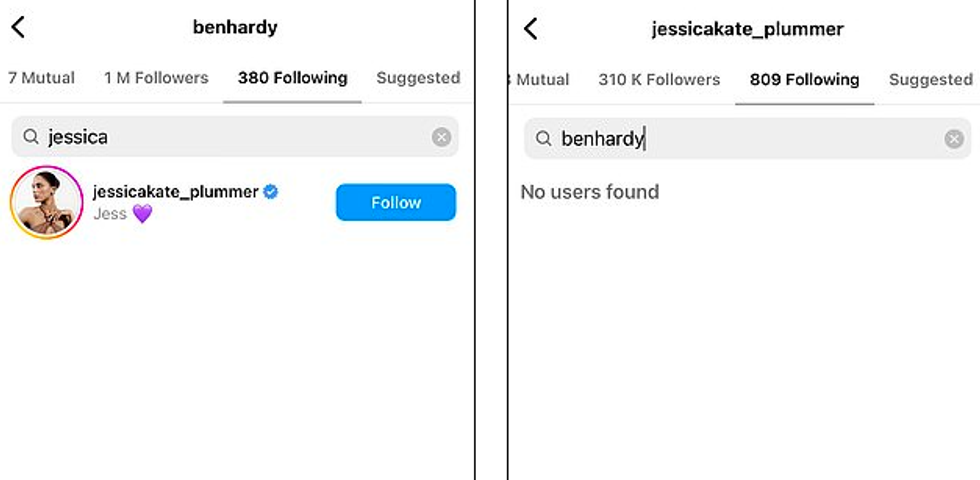980x480 pixels.
Task: Go back from the jessicakate_plummer following list
Action: (x=531, y=29)
